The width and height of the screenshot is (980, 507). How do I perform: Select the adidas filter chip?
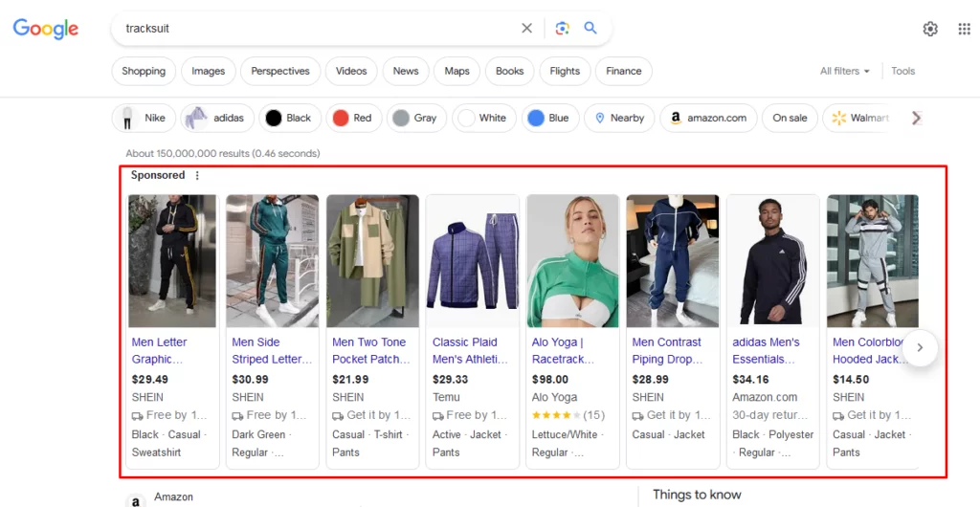pyautogui.click(x=217, y=118)
